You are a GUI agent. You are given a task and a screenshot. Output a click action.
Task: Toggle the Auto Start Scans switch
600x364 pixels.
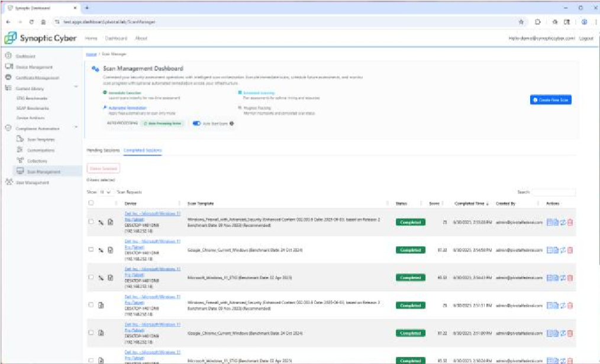196,124
